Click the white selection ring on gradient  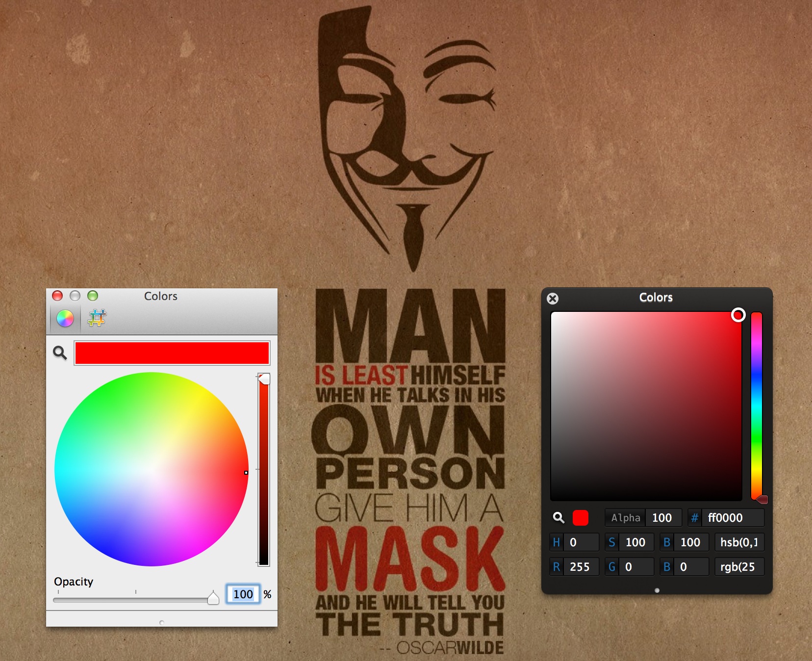(738, 315)
